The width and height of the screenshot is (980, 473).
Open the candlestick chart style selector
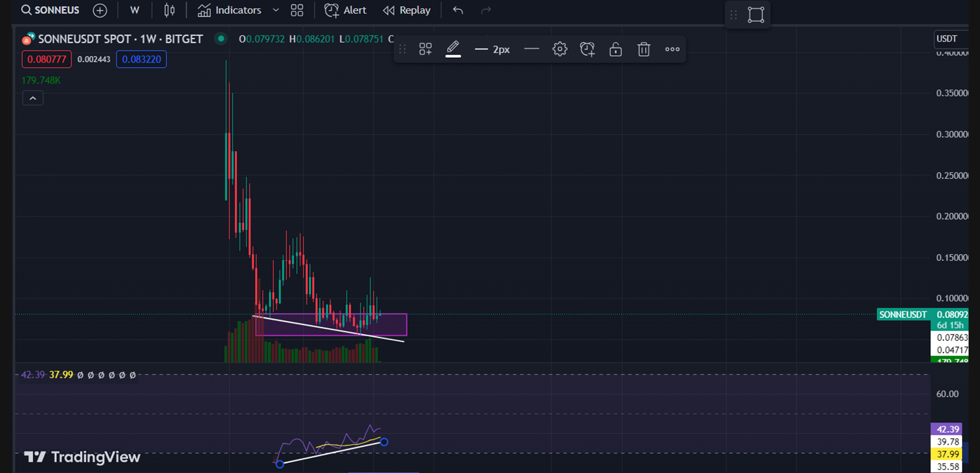169,10
